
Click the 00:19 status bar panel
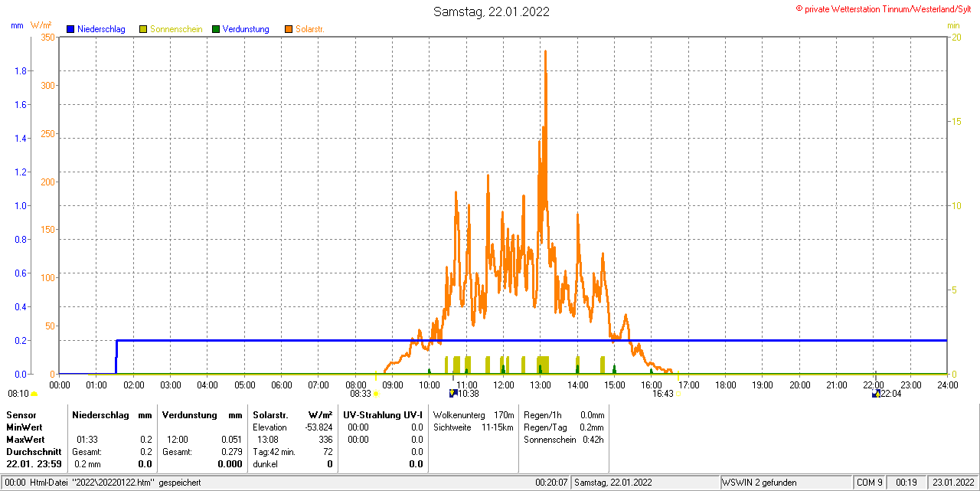click(x=906, y=483)
